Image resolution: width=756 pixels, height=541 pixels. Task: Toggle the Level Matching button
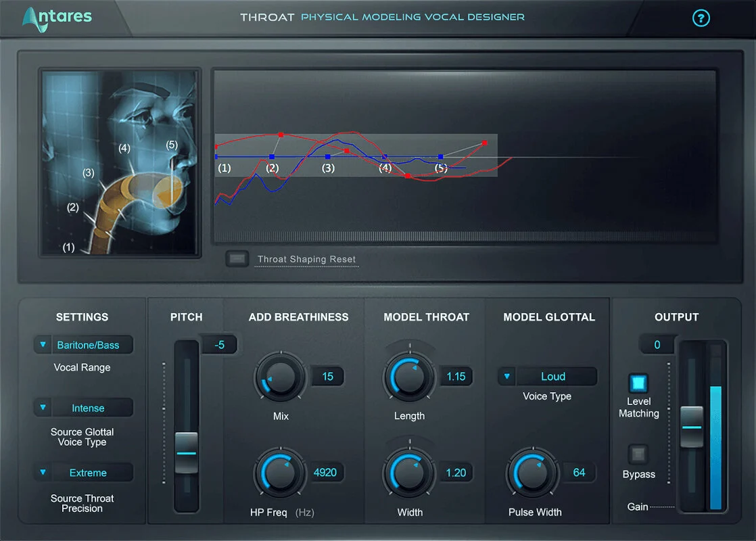(x=638, y=383)
